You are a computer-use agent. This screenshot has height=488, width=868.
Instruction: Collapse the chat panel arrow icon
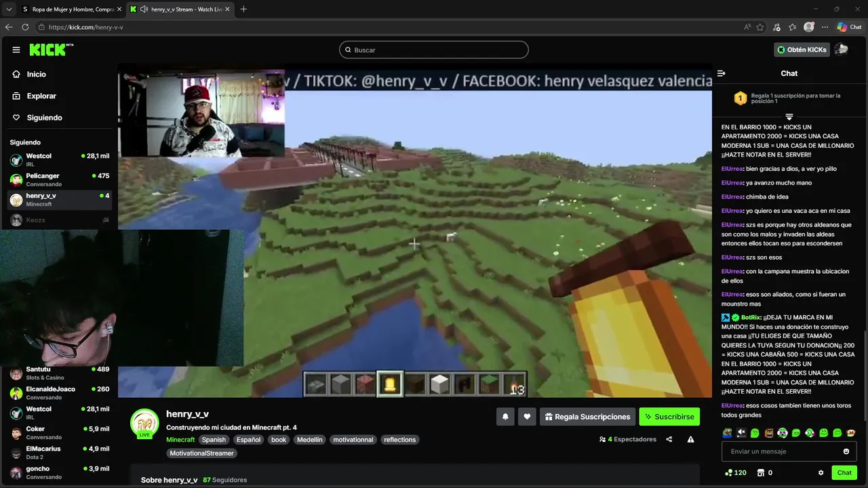tap(722, 73)
